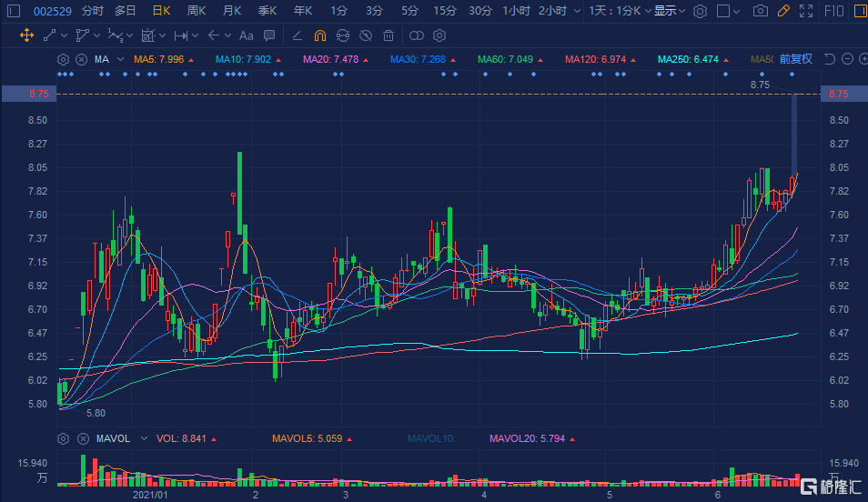This screenshot has height=502, width=868.
Task: Select the move/crosshair cursor tool
Action: pos(26,36)
